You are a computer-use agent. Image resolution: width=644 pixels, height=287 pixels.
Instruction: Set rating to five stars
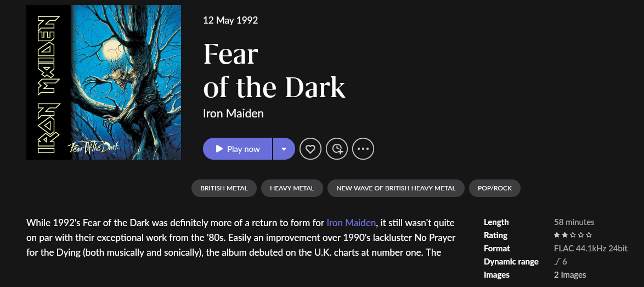point(589,235)
